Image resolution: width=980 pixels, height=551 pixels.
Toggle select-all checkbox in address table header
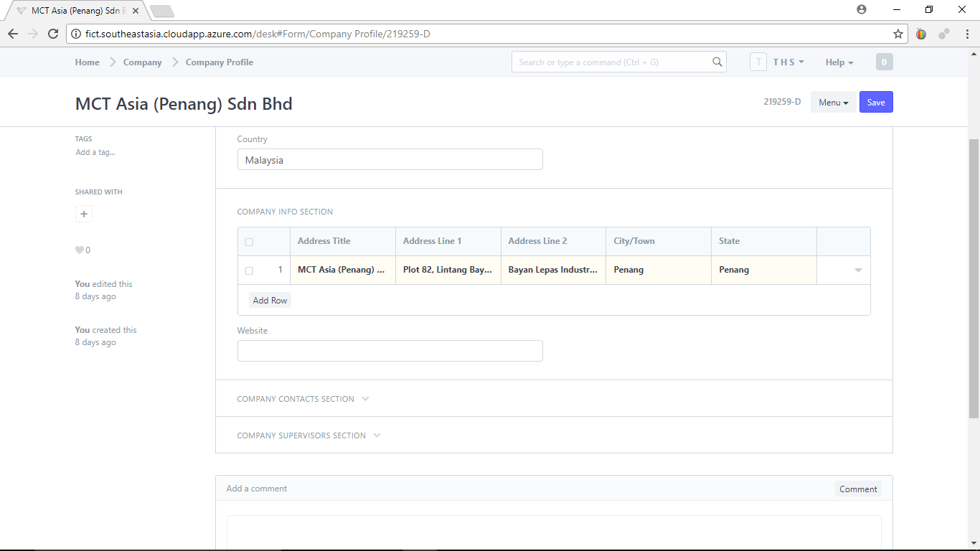click(249, 242)
